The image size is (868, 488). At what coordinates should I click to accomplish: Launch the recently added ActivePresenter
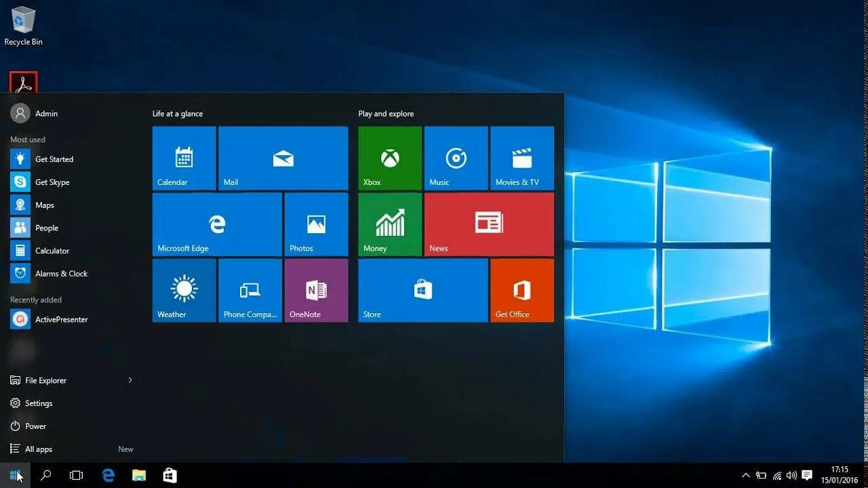(x=71, y=319)
